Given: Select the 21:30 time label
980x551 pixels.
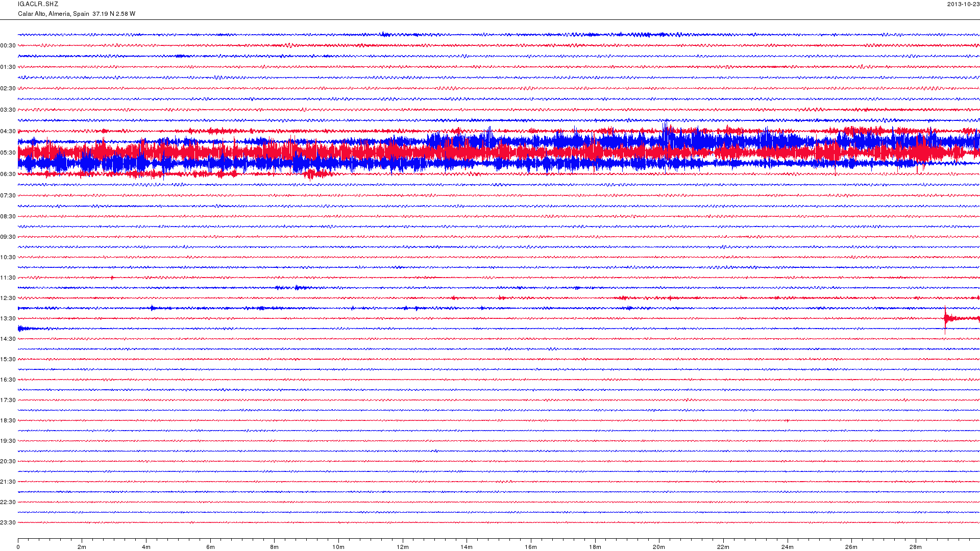Looking at the screenshot, I should click(8, 482).
